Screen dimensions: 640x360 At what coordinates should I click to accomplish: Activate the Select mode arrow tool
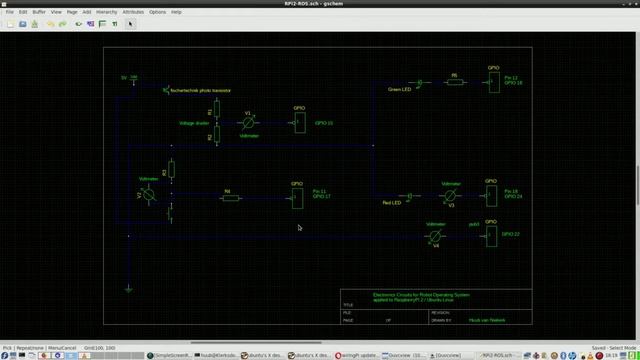click(x=131, y=24)
